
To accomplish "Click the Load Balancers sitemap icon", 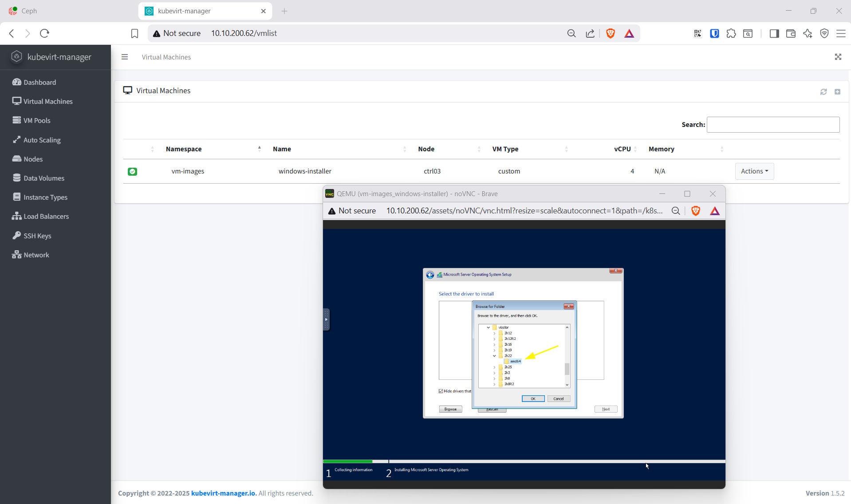I will 17,216.
